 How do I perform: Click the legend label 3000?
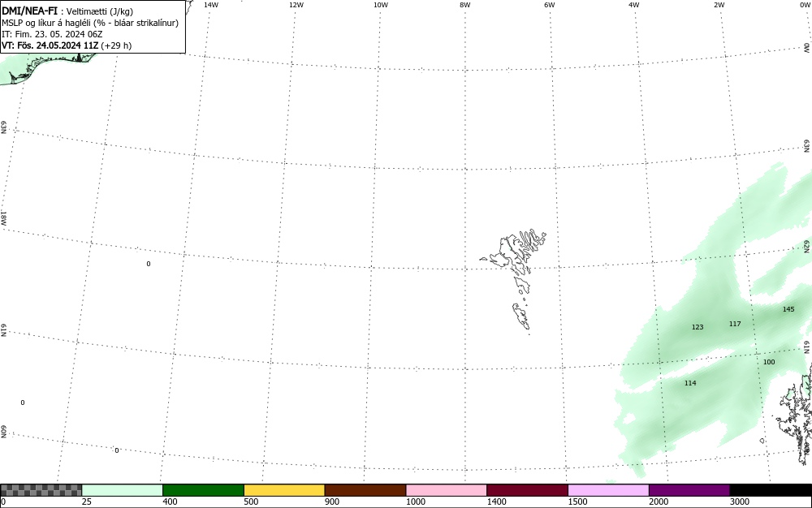[740, 502]
